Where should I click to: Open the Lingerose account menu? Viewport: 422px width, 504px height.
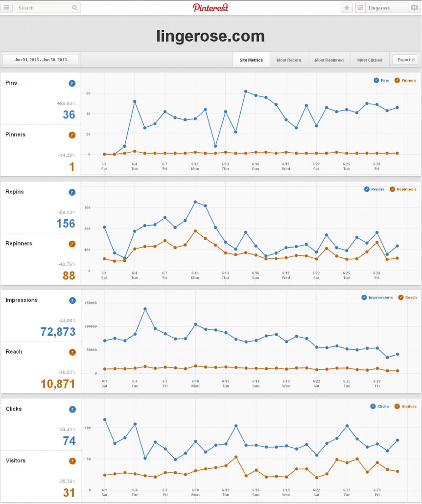pos(382,8)
